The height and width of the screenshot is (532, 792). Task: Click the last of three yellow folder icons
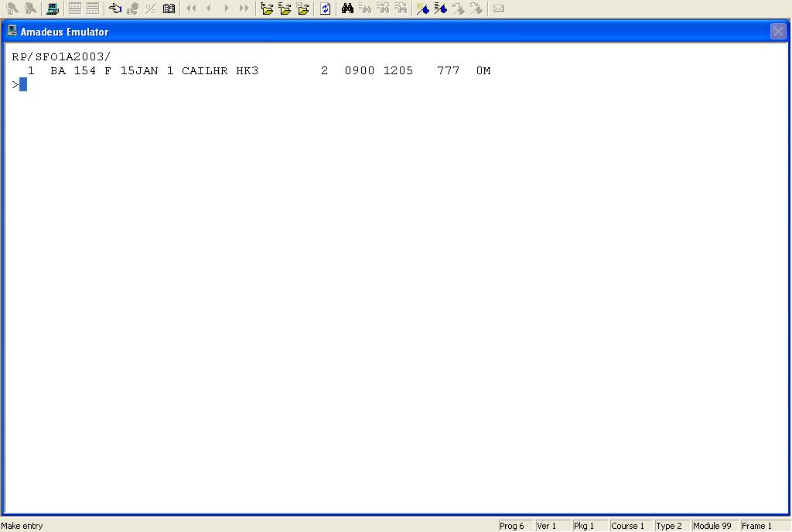tap(302, 9)
